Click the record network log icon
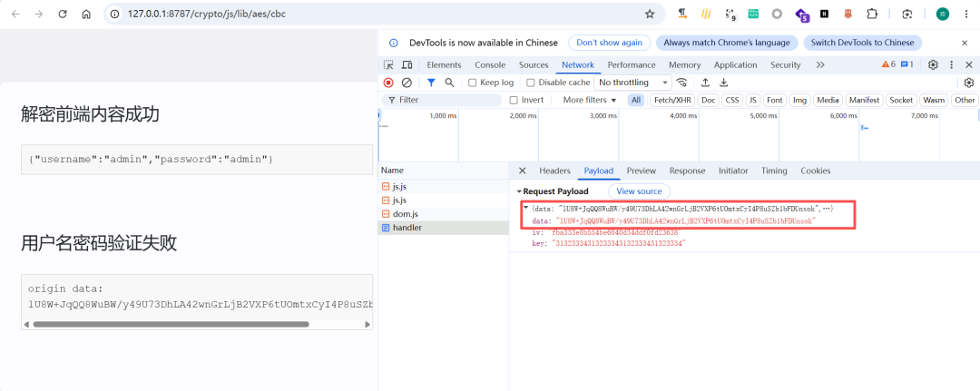The height and width of the screenshot is (391, 980). coord(388,83)
